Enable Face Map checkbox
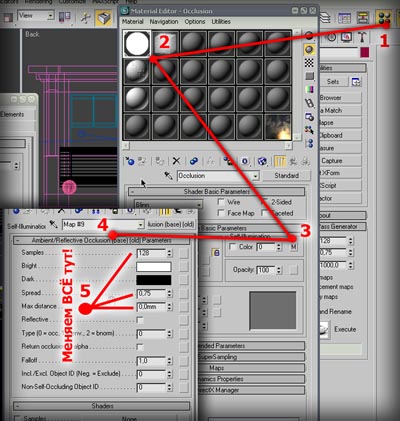Viewport: 400px width, 421px height. tap(221, 213)
